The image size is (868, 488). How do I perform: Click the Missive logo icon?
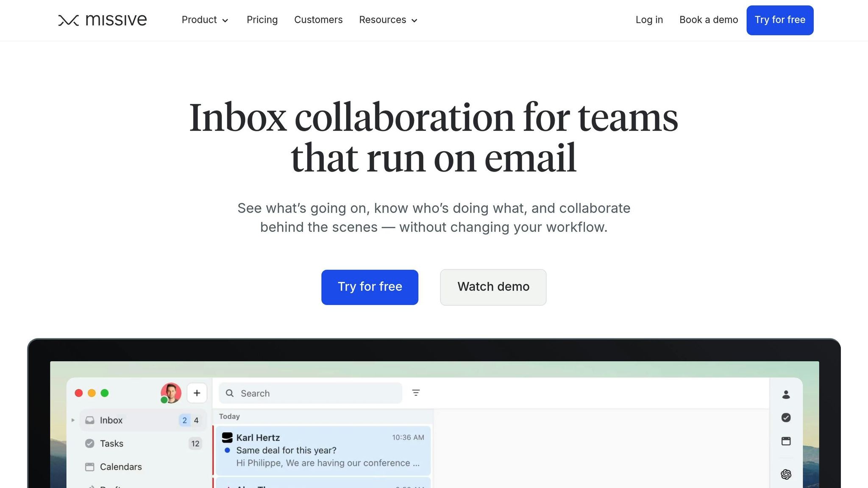tap(68, 20)
